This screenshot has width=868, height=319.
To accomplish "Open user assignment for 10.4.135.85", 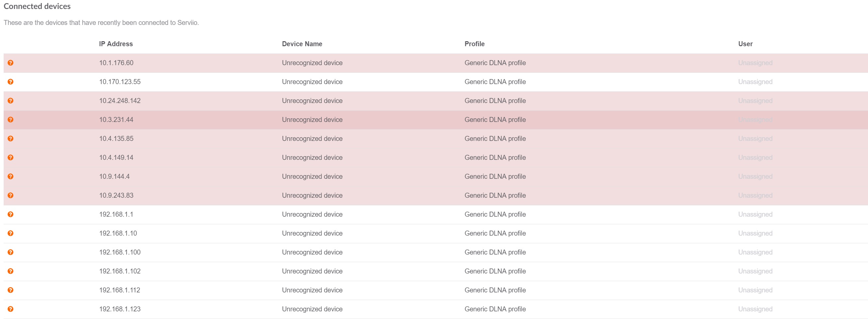I will tap(755, 139).
